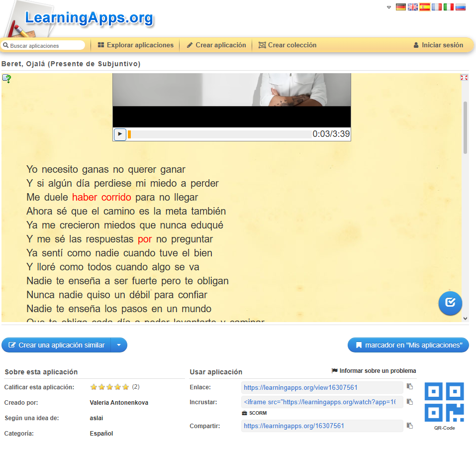Open the dropdown arrow next to Crear una aplicación similar

click(118, 345)
